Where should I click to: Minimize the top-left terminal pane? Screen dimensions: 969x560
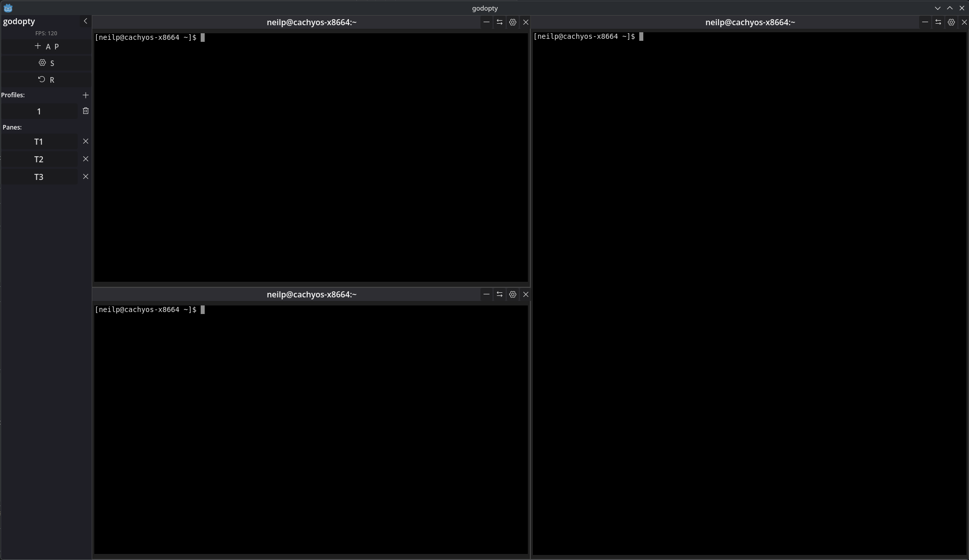tap(486, 22)
